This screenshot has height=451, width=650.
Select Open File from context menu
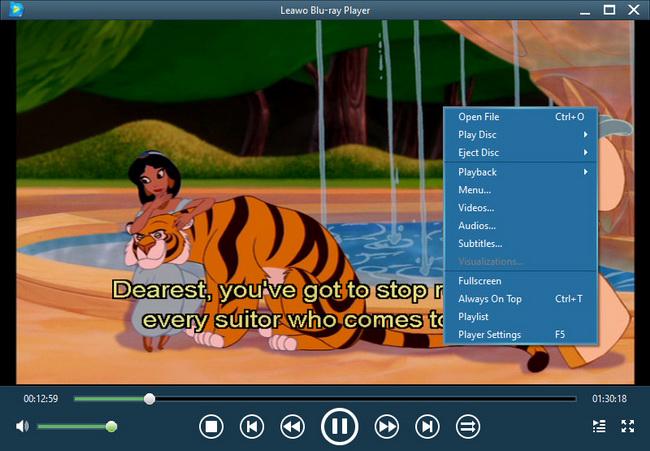click(x=521, y=117)
